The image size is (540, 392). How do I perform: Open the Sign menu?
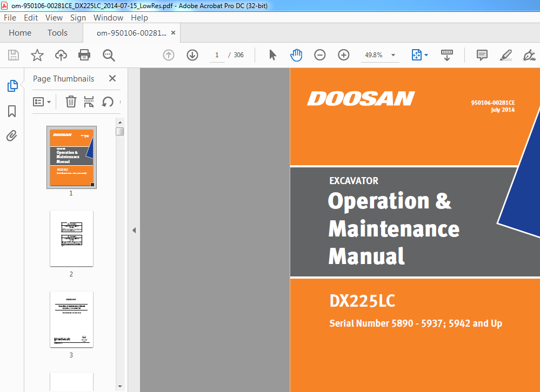point(78,17)
